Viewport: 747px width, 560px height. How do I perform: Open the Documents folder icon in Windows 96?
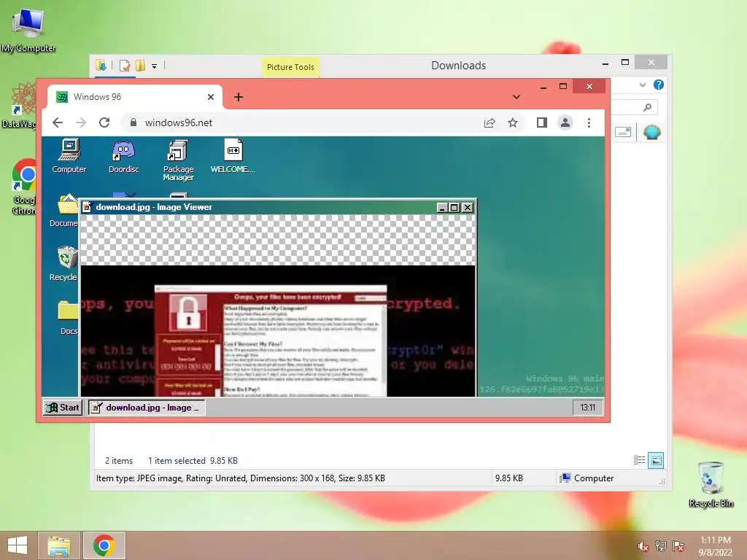(x=64, y=210)
